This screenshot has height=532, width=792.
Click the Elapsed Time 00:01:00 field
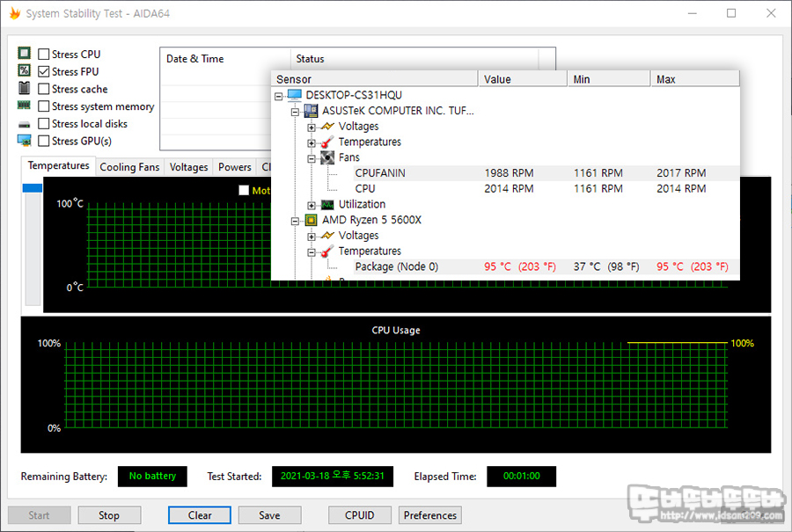coord(521,476)
